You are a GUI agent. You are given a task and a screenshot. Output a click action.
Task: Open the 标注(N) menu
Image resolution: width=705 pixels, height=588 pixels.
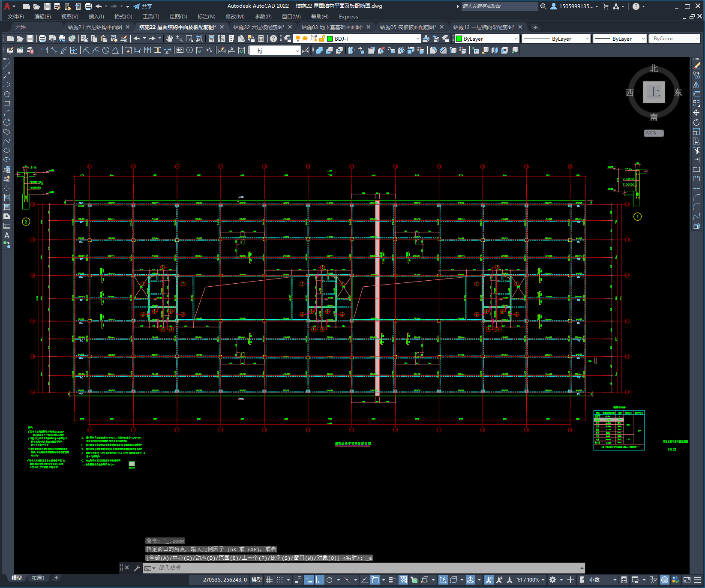tap(206, 17)
